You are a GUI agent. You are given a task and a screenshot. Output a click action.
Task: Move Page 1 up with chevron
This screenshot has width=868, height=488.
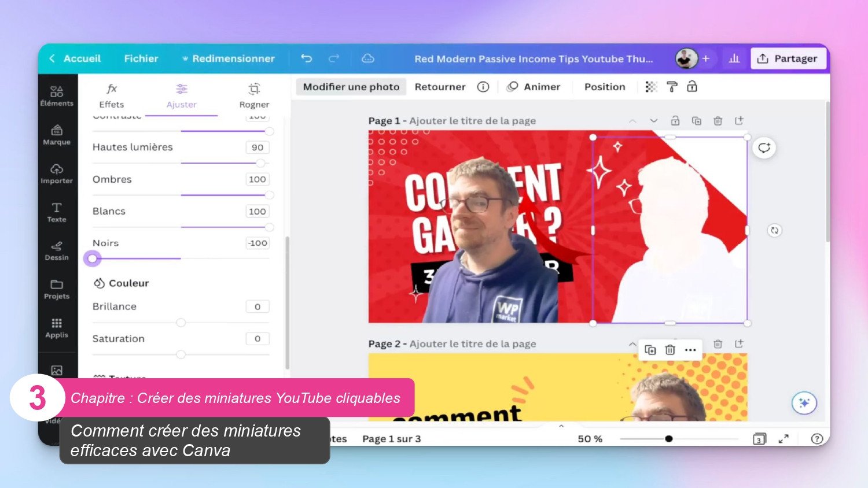632,121
